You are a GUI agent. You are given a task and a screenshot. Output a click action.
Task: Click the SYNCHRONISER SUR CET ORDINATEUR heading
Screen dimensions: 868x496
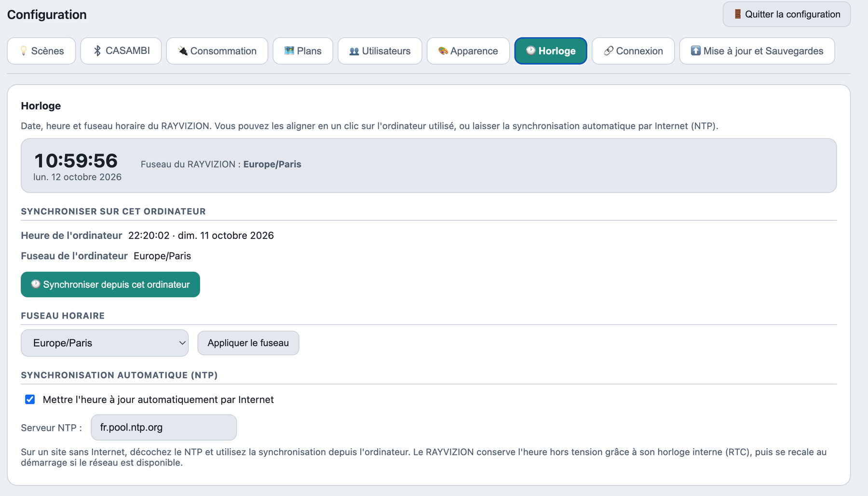[x=113, y=212]
